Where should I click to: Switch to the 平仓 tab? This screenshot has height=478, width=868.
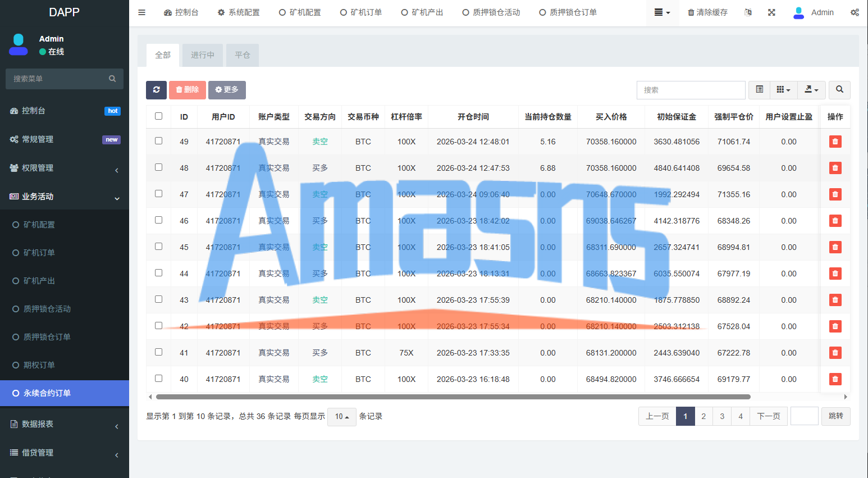click(x=243, y=55)
